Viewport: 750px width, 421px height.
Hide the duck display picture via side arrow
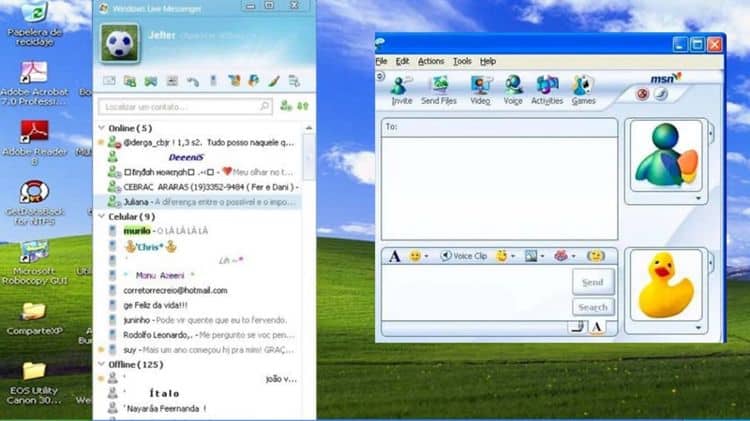[711, 263]
